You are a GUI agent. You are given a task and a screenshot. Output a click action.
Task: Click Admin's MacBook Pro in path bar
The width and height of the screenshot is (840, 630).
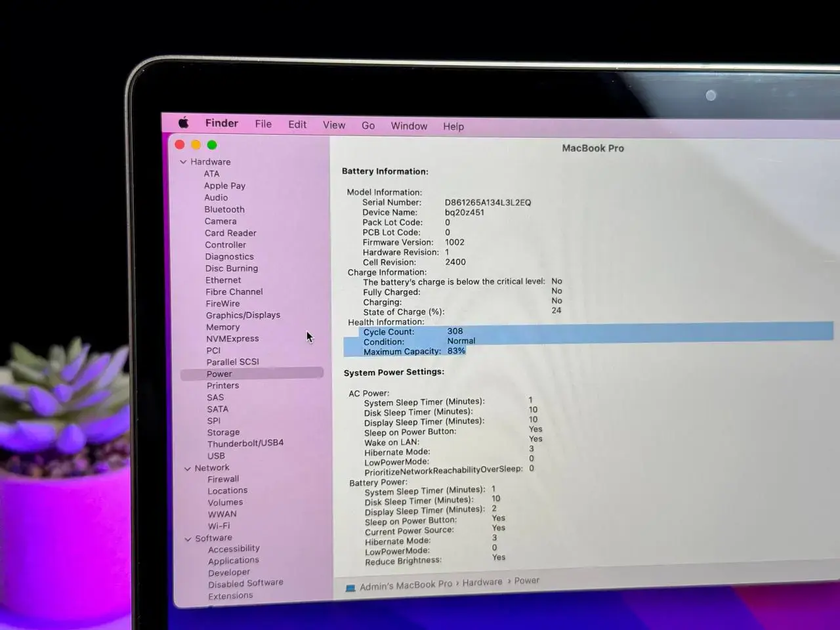coord(406,585)
